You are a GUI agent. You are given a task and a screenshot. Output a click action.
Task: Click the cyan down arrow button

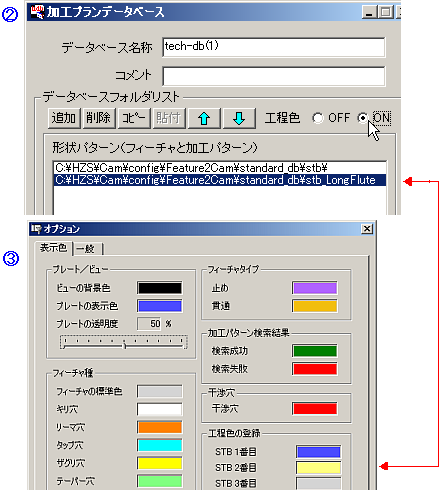tap(239, 118)
